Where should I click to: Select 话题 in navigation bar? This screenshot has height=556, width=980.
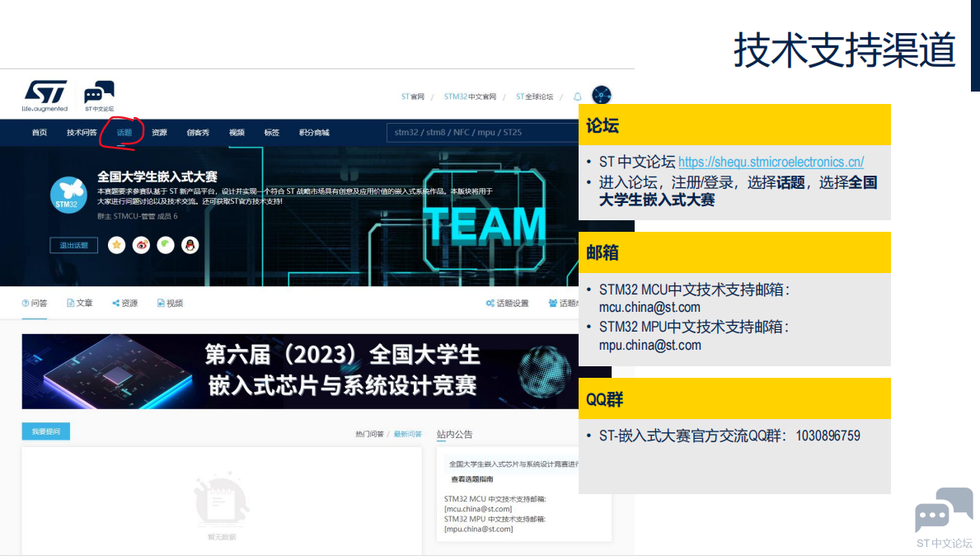124,133
